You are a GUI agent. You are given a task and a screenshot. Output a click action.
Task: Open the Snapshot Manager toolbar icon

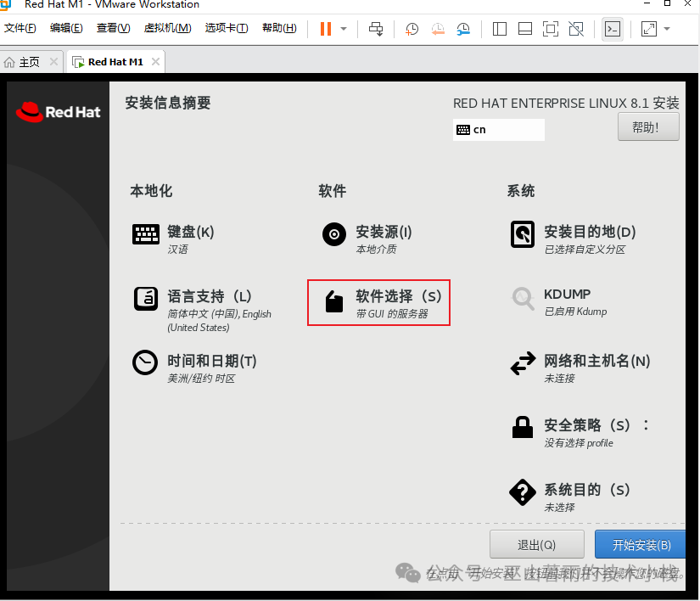[x=462, y=28]
